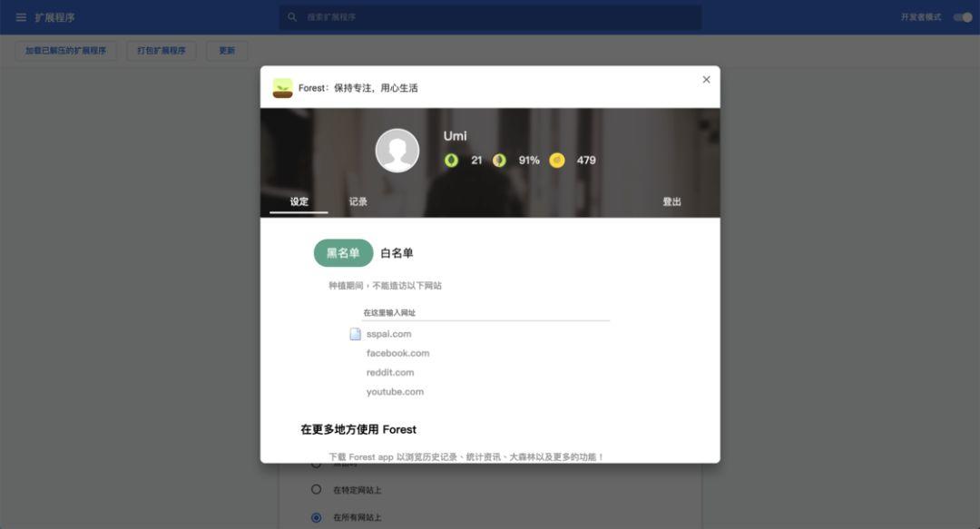This screenshot has width=980, height=529.
Task: Click the page icon beside sspai.com
Action: 355,334
